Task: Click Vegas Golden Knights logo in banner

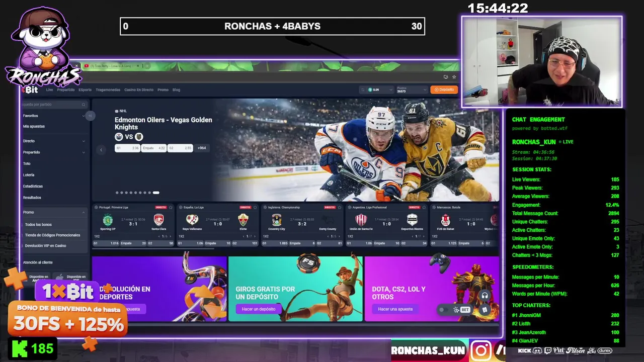Action: click(x=139, y=137)
